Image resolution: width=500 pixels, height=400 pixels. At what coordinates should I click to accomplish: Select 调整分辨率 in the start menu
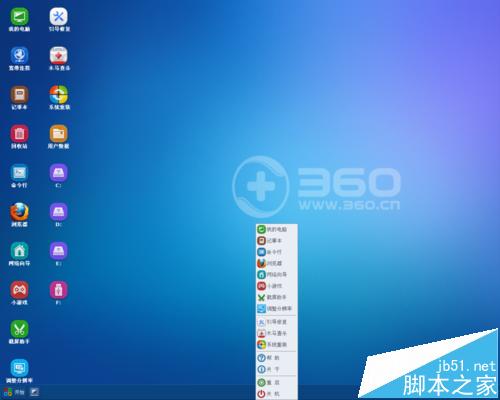click(276, 309)
